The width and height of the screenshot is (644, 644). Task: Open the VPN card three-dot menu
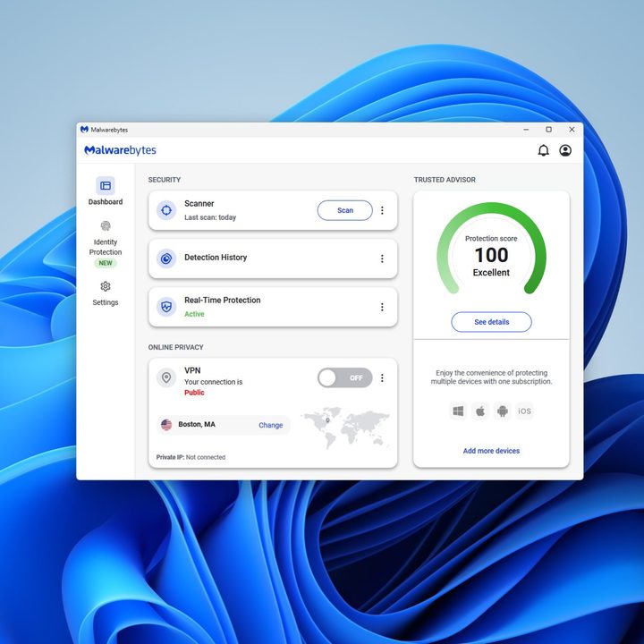point(382,377)
